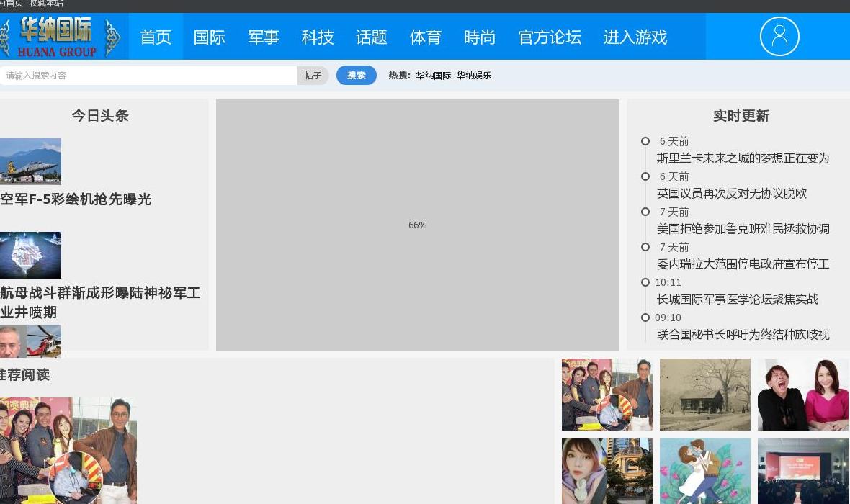
Task: Open news 斯里兰卡未来之城的梦想
Action: pos(743,158)
